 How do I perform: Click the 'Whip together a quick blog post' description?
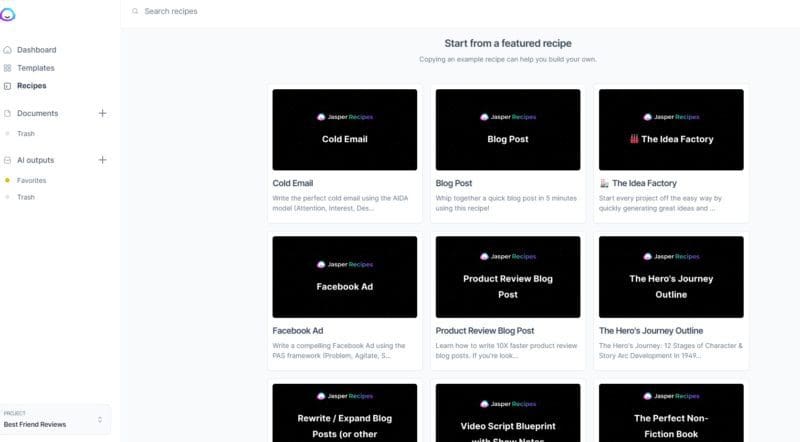[506, 203]
